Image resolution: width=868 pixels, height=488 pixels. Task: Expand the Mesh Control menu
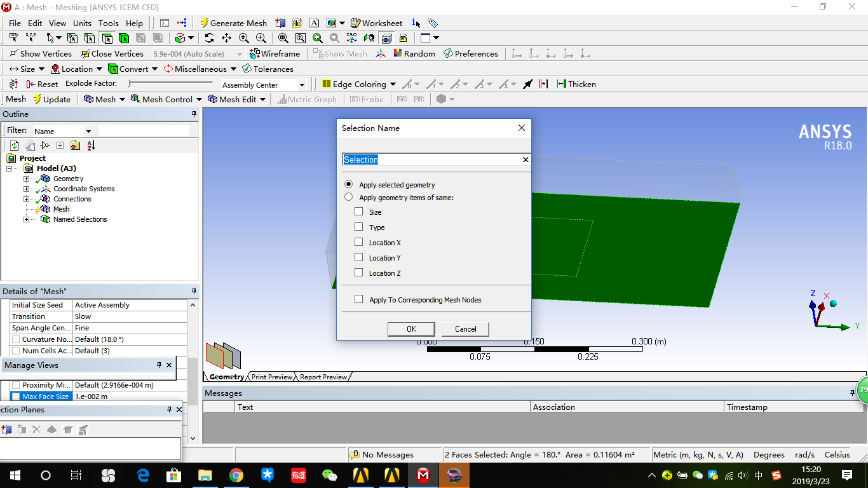tap(166, 98)
